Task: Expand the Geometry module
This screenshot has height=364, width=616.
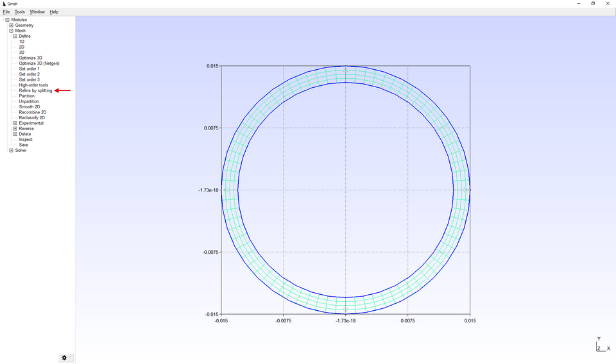Action: pyautogui.click(x=11, y=26)
